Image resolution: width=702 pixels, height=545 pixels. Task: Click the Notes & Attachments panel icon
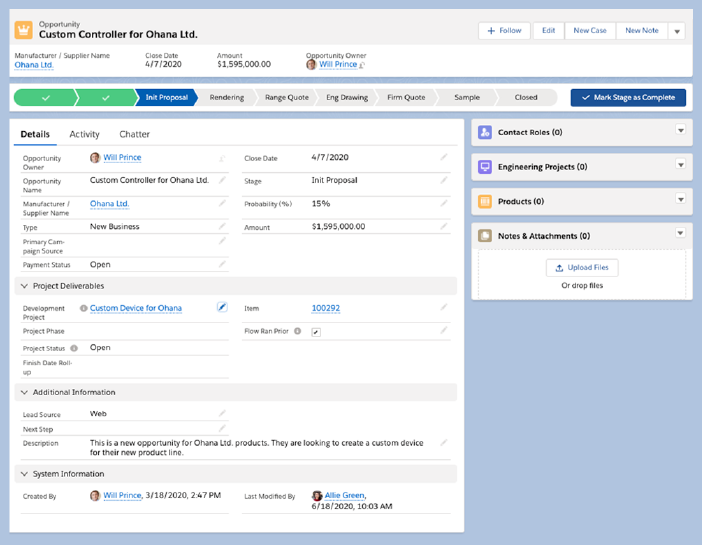pyautogui.click(x=485, y=236)
